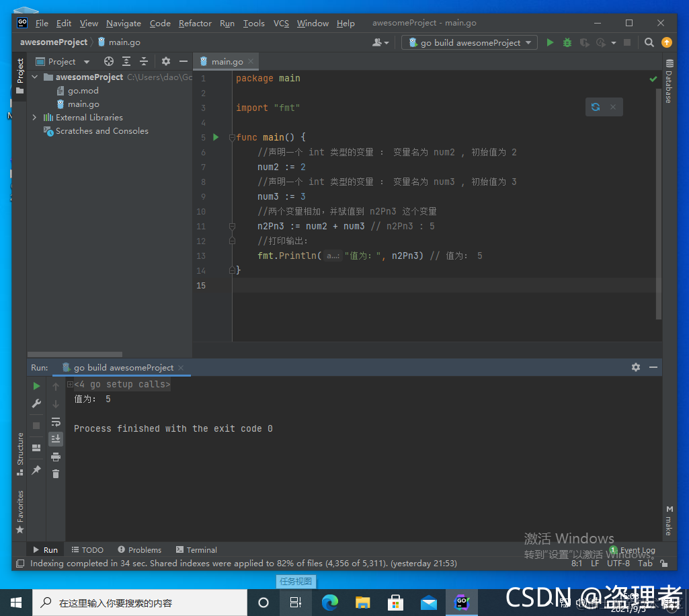Expand all in Project panel
Image resolution: width=689 pixels, height=616 pixels.
[126, 62]
